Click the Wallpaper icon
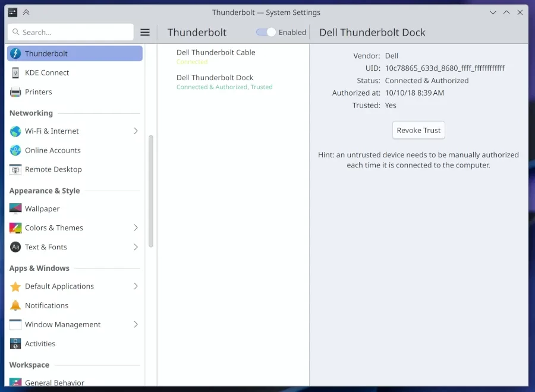 (x=15, y=208)
